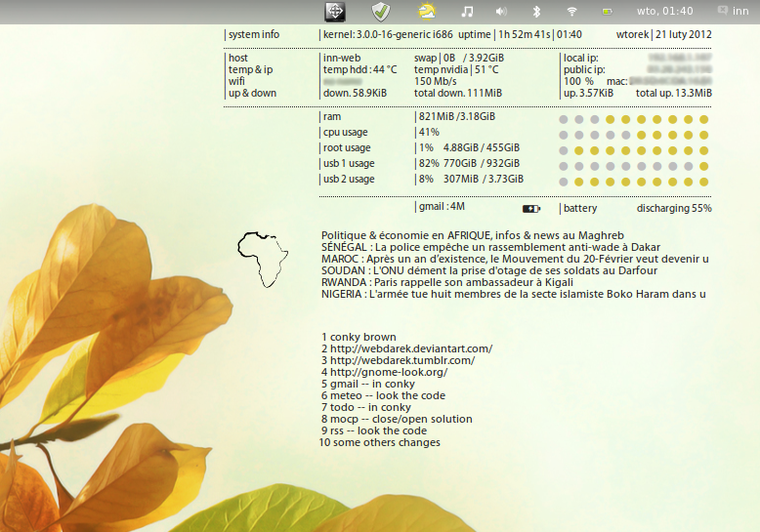Open the inn user menu
The height and width of the screenshot is (532, 760).
point(734,11)
